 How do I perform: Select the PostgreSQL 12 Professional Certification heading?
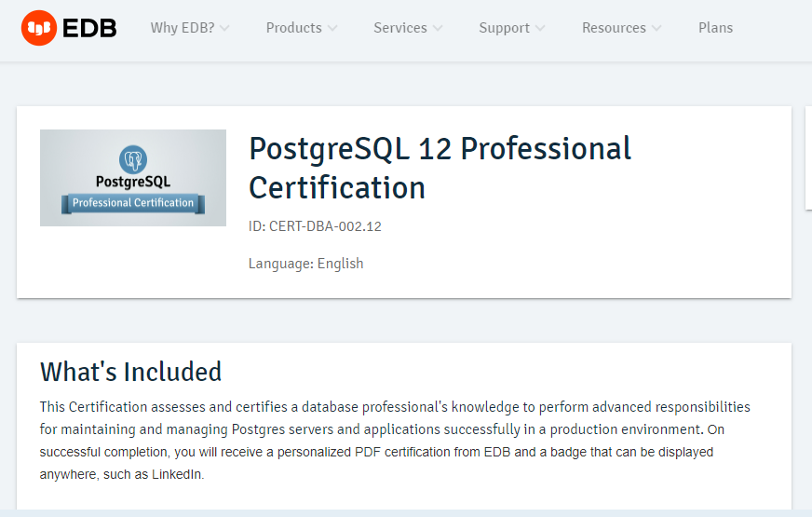[440, 168]
